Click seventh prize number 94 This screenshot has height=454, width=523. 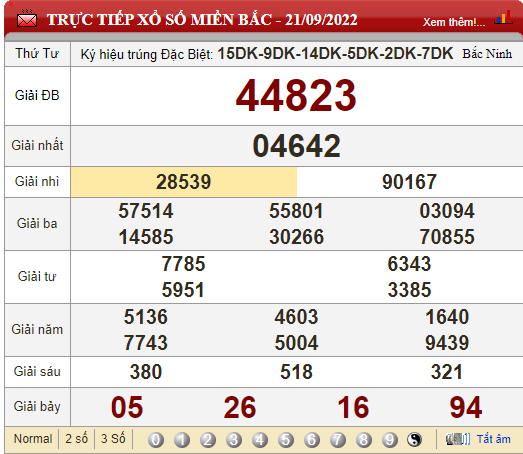[466, 407]
